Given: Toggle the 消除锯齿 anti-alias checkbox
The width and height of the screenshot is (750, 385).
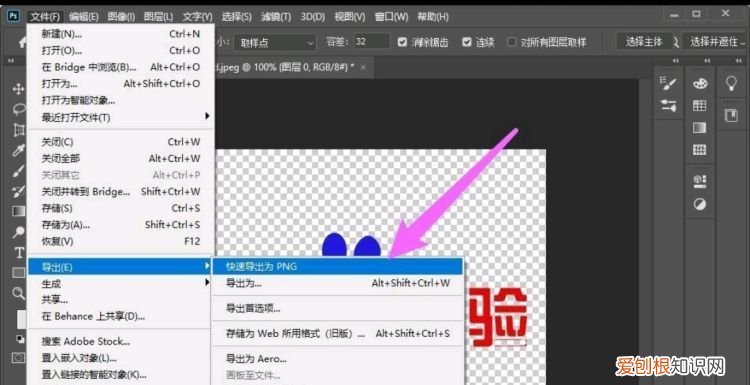Looking at the screenshot, I should tap(402, 42).
